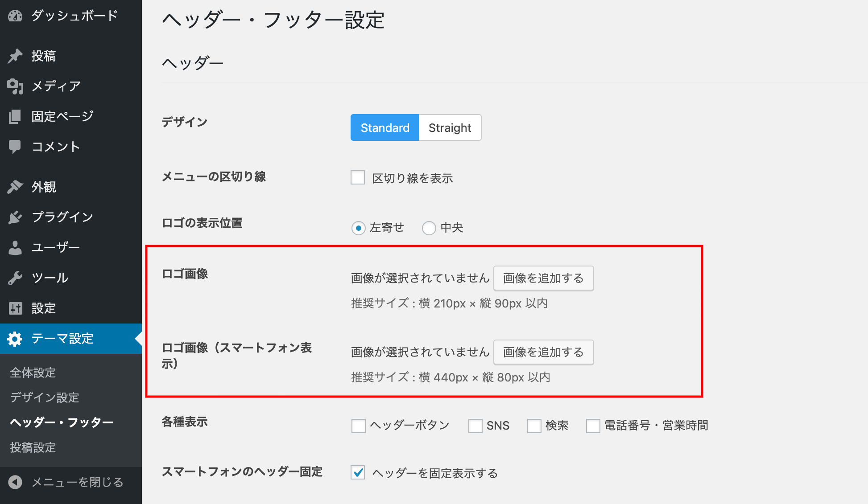Click 画像を追加する for smartphone logo
The image size is (868, 504).
543,352
